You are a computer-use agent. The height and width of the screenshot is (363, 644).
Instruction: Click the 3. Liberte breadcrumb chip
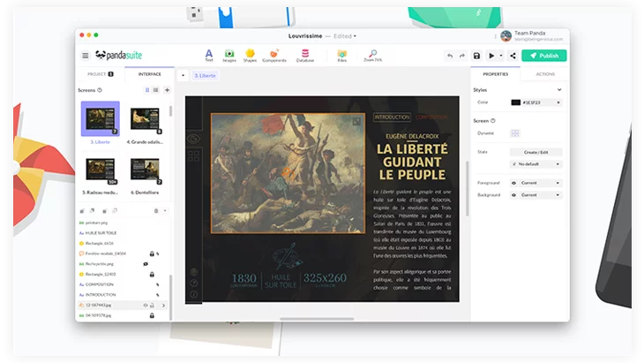(205, 76)
